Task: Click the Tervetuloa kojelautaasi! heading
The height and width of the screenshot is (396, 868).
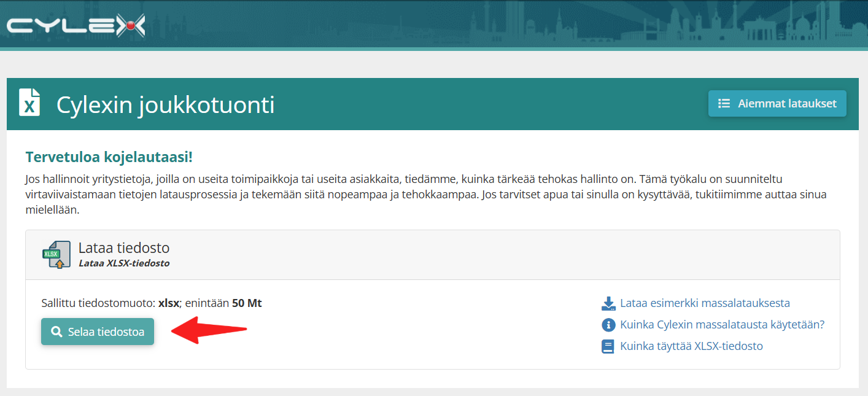Action: click(109, 157)
